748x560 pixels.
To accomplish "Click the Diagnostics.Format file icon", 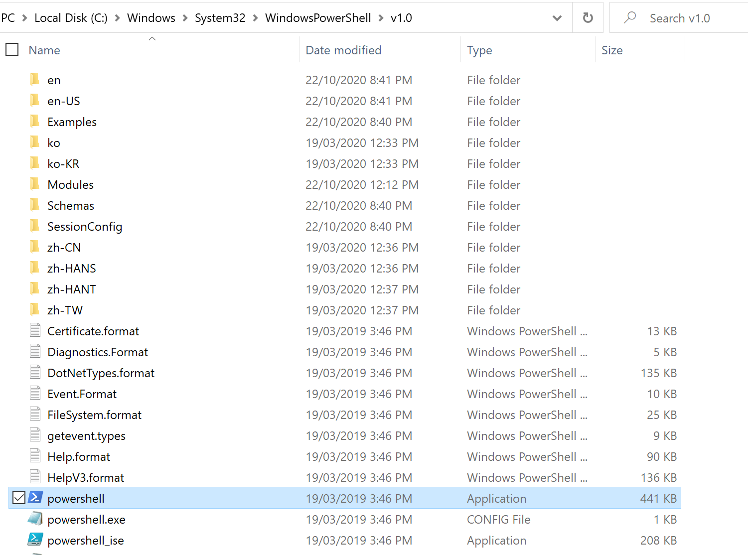I will [x=35, y=351].
